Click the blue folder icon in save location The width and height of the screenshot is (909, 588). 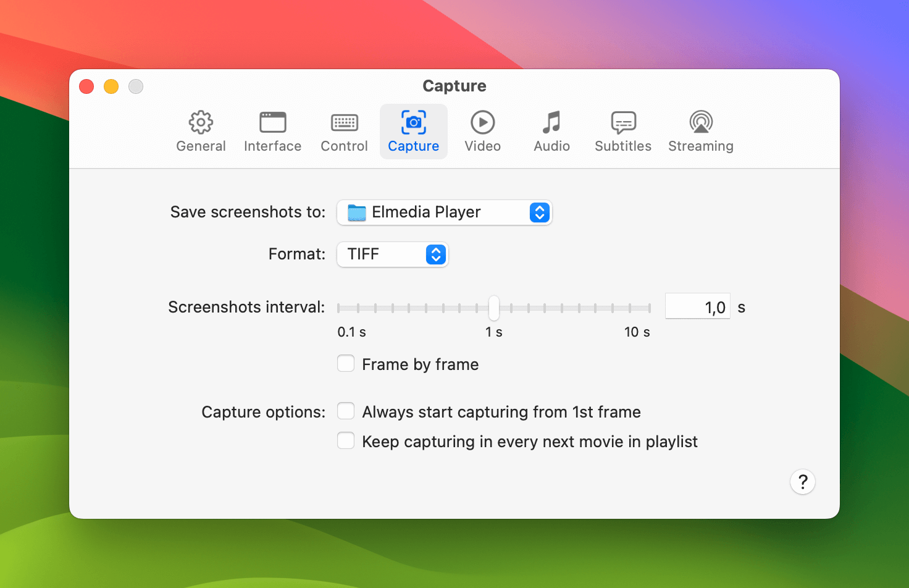click(357, 212)
